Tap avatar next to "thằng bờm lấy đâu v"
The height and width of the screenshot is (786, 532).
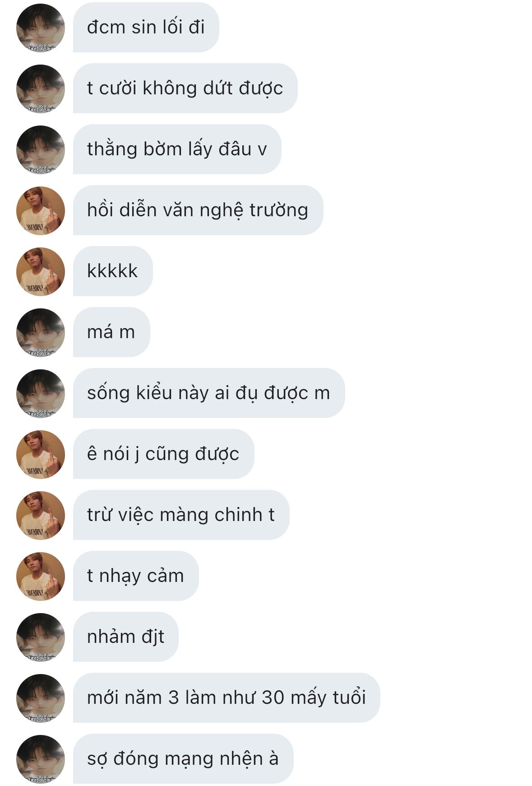(41, 149)
